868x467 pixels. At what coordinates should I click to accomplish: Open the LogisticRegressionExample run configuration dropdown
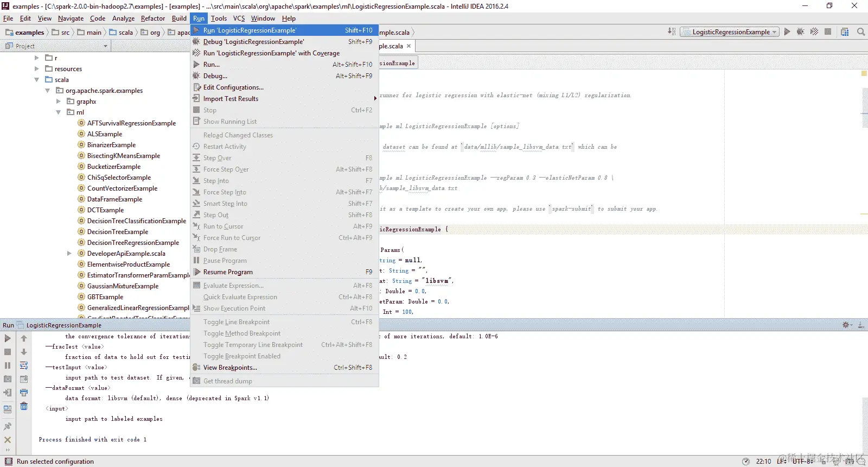pos(730,32)
